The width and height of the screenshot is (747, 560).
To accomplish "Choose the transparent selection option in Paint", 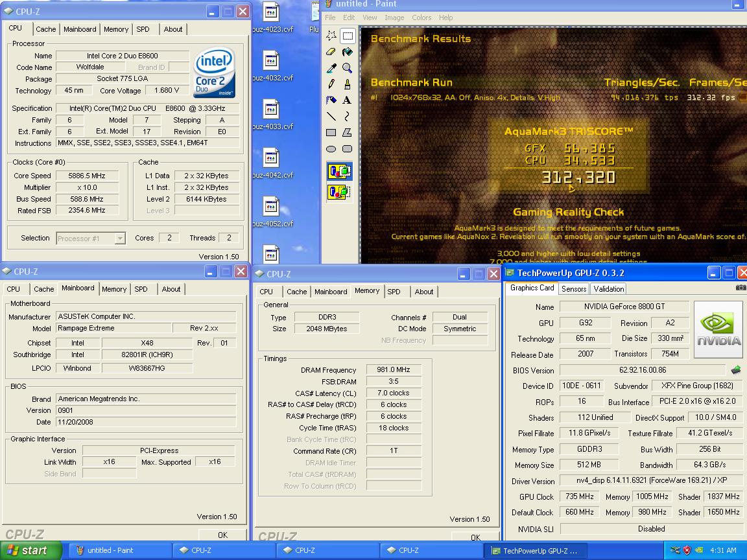I will [x=339, y=192].
